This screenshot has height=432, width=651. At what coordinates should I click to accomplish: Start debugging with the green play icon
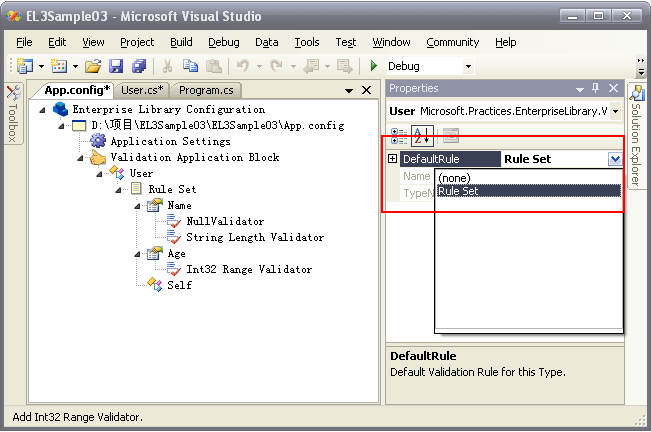click(x=374, y=66)
